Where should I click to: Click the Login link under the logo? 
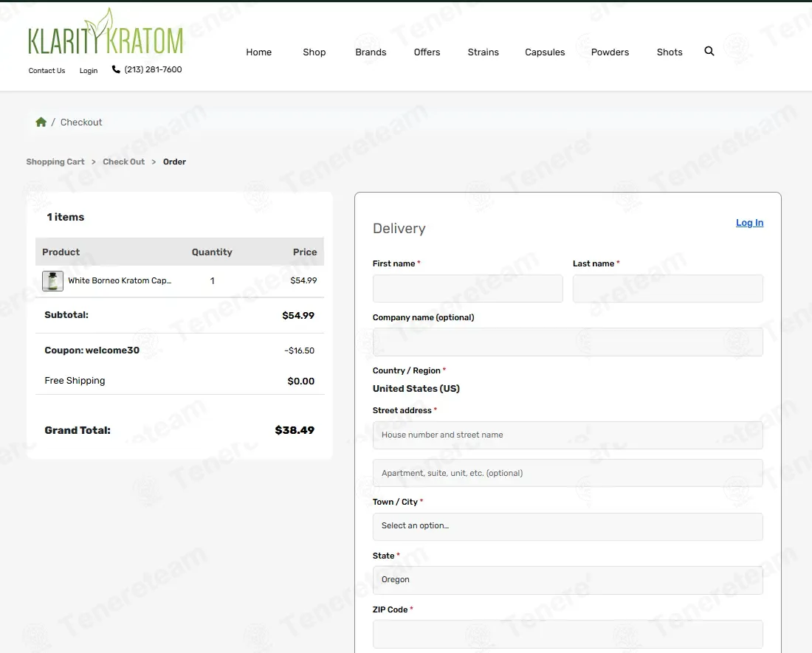coord(89,70)
